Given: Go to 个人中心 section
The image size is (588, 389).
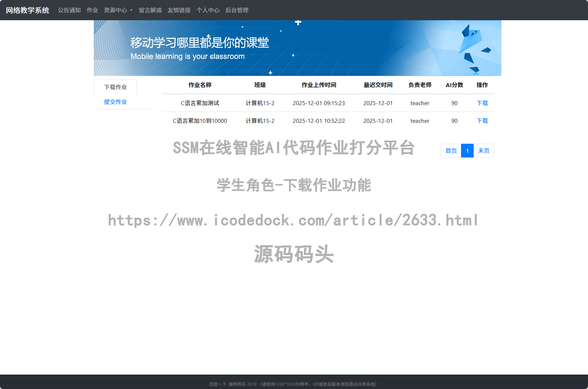Looking at the screenshot, I should click(208, 10).
